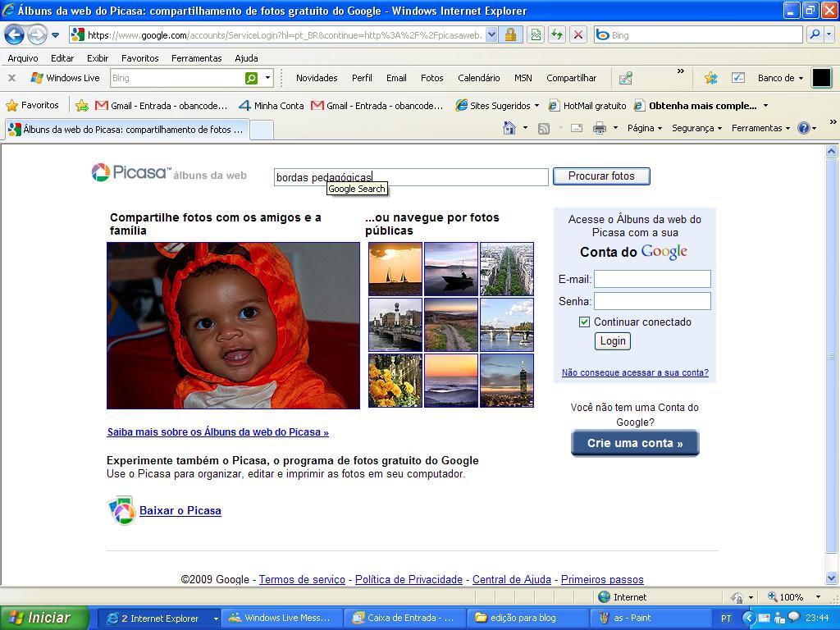
Task: Click the add to favorites bar star icon
Action: point(82,106)
